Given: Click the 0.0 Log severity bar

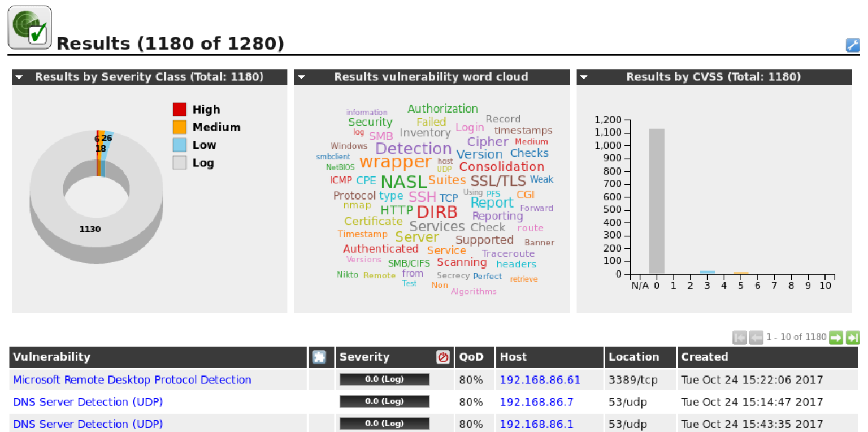Looking at the screenshot, I should pos(384,379).
